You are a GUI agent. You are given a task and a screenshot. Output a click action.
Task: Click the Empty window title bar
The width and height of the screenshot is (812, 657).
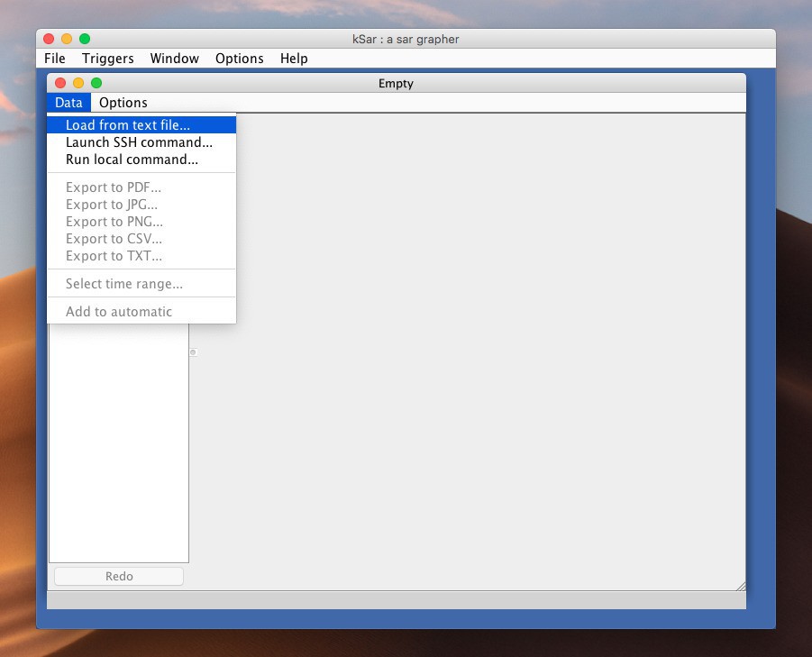(x=397, y=83)
